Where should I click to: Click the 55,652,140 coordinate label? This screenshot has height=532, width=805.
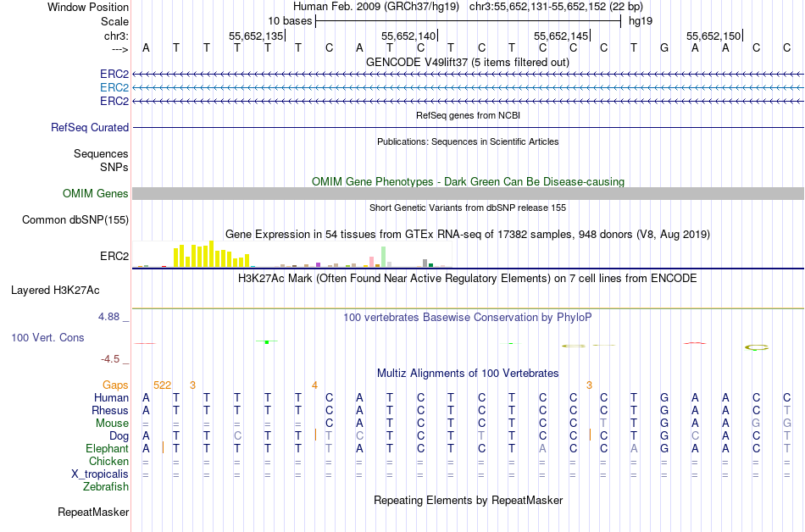(408, 36)
